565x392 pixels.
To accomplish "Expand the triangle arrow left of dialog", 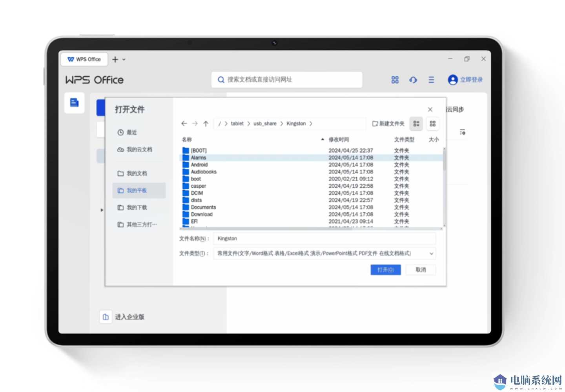I will click(x=102, y=210).
